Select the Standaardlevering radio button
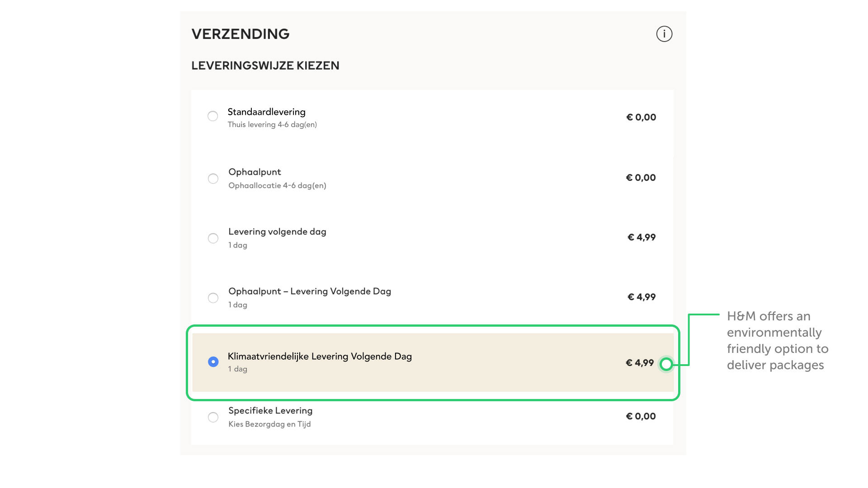Viewport: 868px width, 488px height. pos(212,116)
